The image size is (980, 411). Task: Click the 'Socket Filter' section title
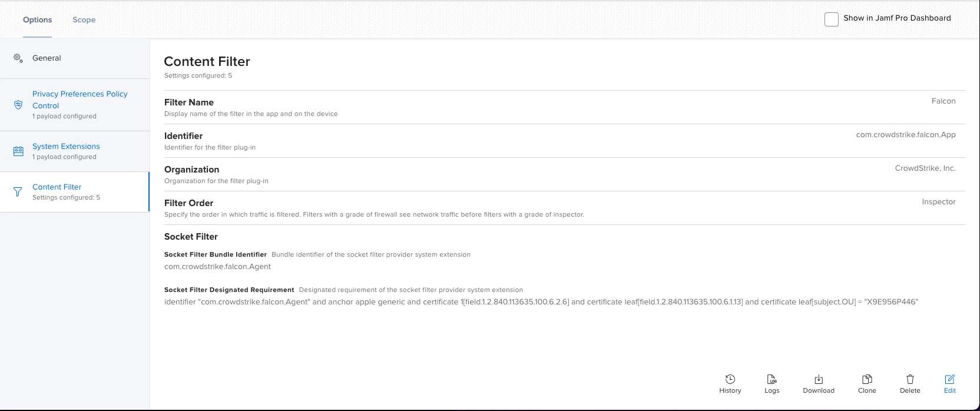pos(191,236)
